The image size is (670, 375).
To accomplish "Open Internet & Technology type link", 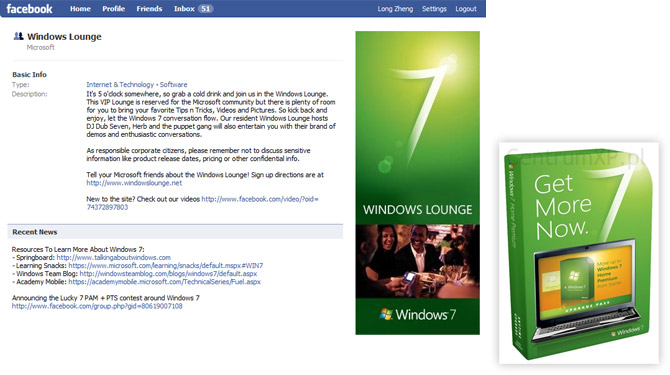I will (x=120, y=85).
